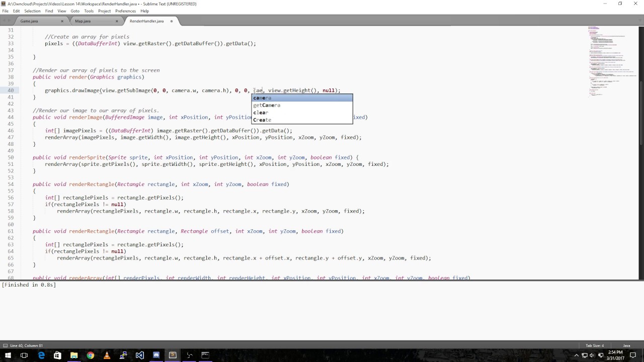The image size is (644, 362).
Task: Open the Preferences menu
Action: click(125, 11)
